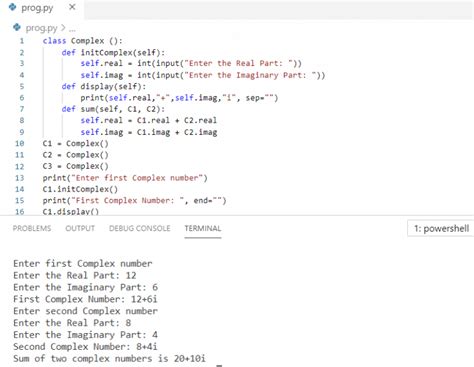
Task: Click the Python file icon on the prog.py tab
Action: coord(12,7)
